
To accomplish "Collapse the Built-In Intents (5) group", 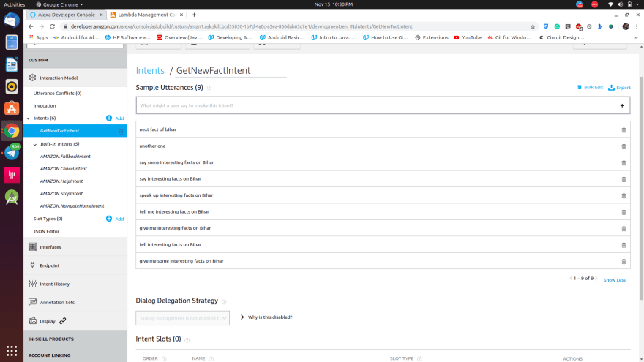I will [x=35, y=144].
